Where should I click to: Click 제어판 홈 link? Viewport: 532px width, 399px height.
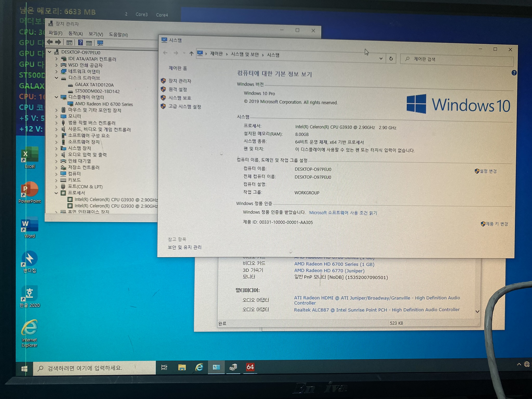pyautogui.click(x=178, y=68)
